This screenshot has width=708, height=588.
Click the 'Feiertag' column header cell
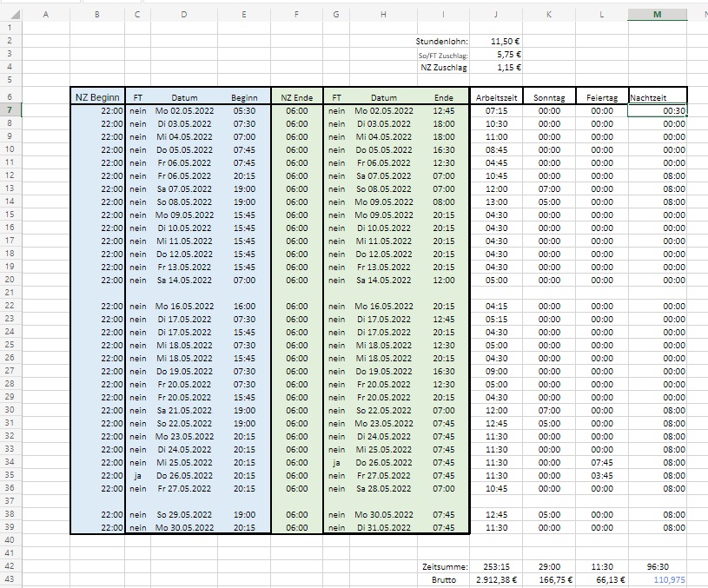point(602,97)
